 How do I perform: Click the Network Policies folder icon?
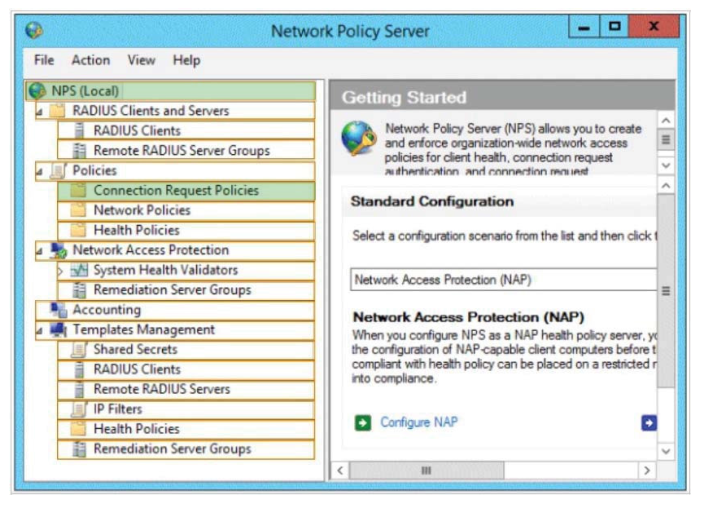pos(78,210)
